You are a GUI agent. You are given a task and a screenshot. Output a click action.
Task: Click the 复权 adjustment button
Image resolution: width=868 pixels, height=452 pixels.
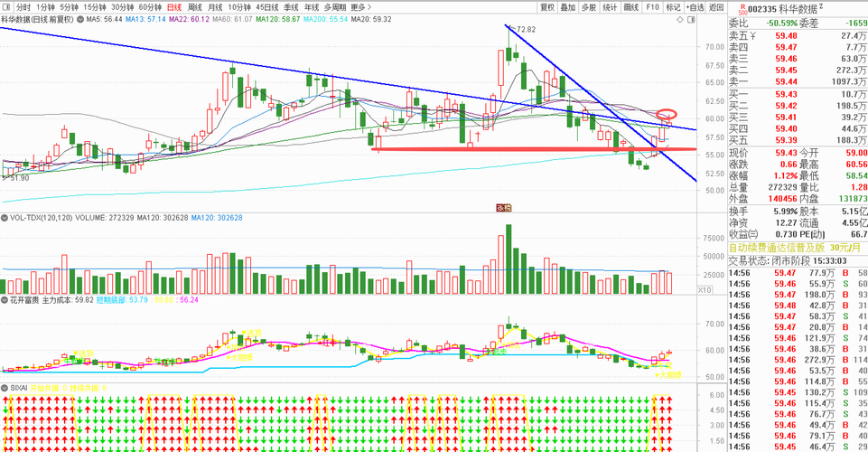click(547, 7)
